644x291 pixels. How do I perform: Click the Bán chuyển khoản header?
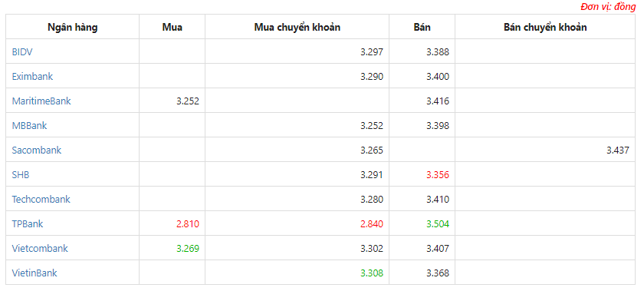[x=545, y=28]
